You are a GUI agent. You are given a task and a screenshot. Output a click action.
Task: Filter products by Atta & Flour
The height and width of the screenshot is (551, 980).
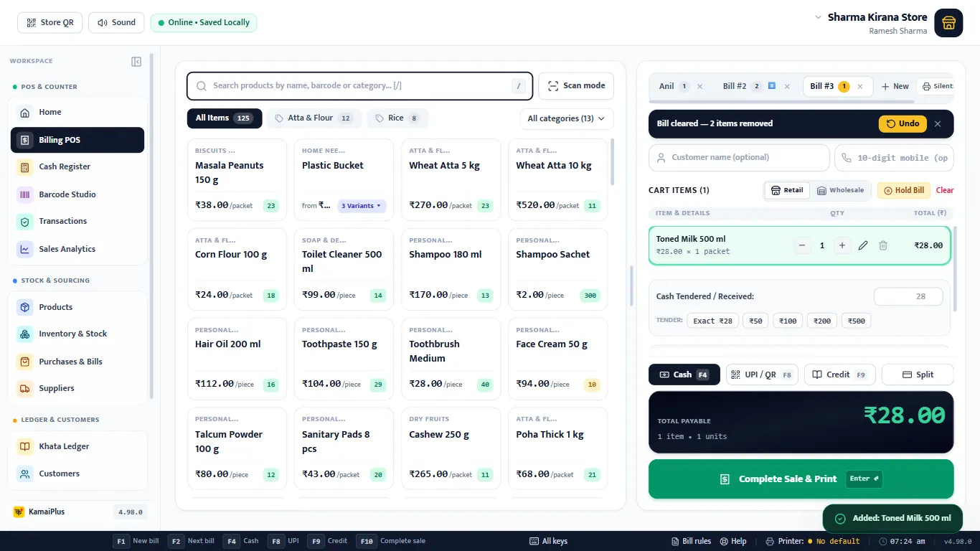314,118
